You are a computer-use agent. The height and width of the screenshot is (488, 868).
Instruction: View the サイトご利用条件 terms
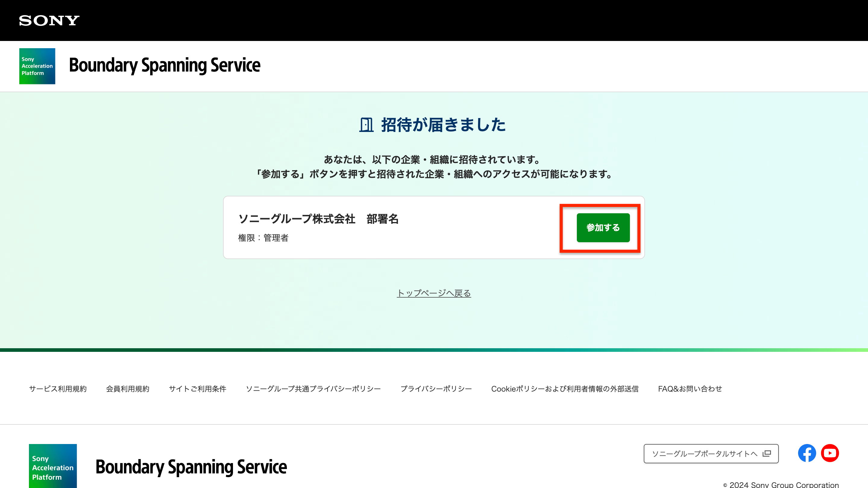[197, 389]
